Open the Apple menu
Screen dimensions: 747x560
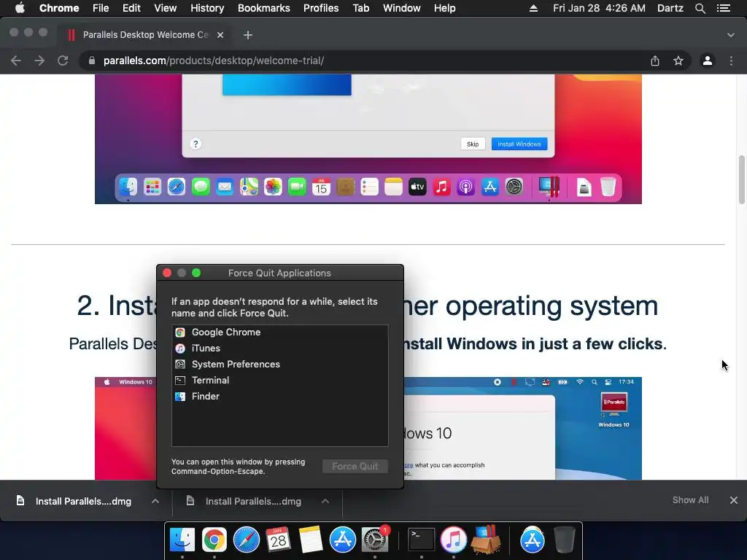pyautogui.click(x=20, y=8)
